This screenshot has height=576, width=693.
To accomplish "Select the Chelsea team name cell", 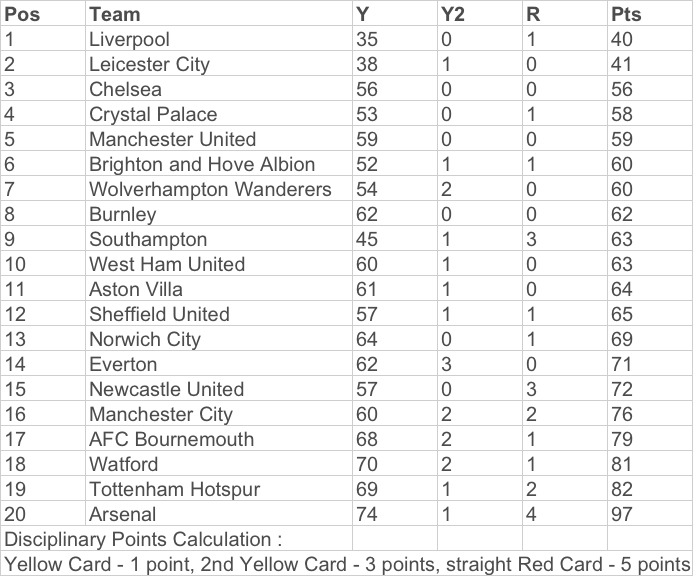I will [x=219, y=88].
